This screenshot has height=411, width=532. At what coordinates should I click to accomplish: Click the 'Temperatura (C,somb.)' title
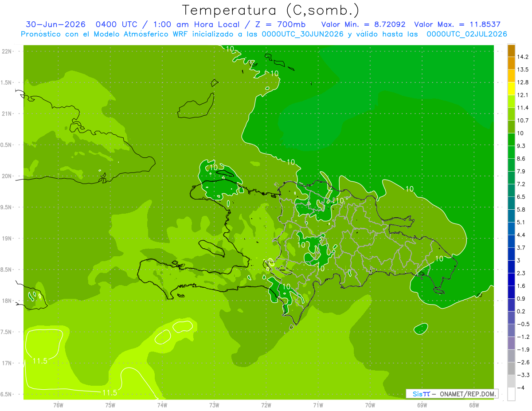pos(270,10)
